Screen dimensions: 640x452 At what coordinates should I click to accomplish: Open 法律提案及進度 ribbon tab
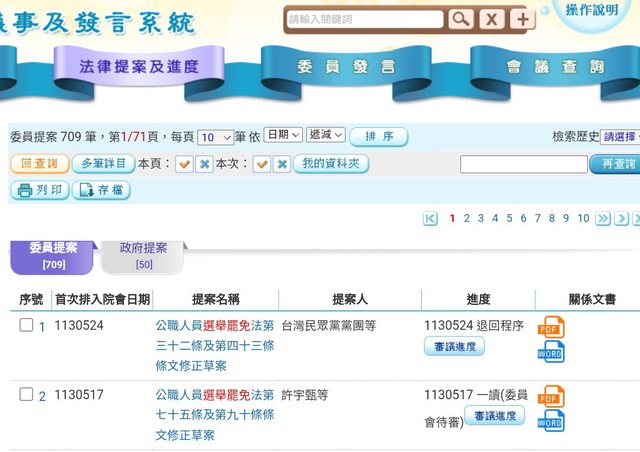click(139, 67)
